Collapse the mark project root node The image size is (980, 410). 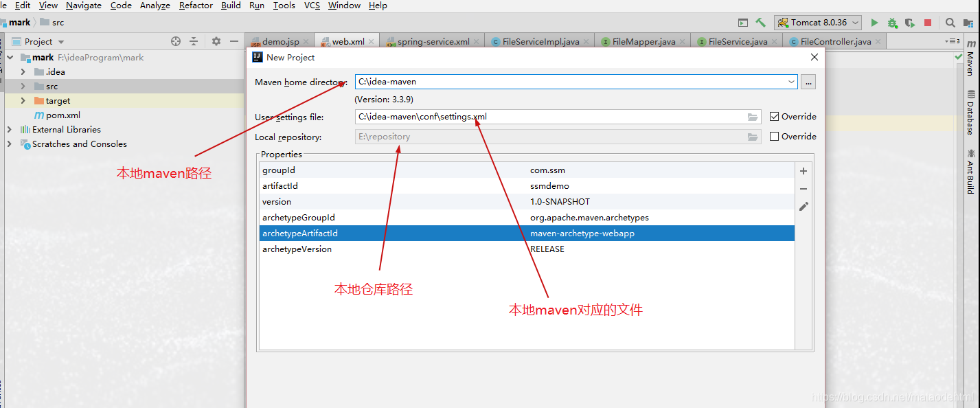pyautogui.click(x=10, y=58)
